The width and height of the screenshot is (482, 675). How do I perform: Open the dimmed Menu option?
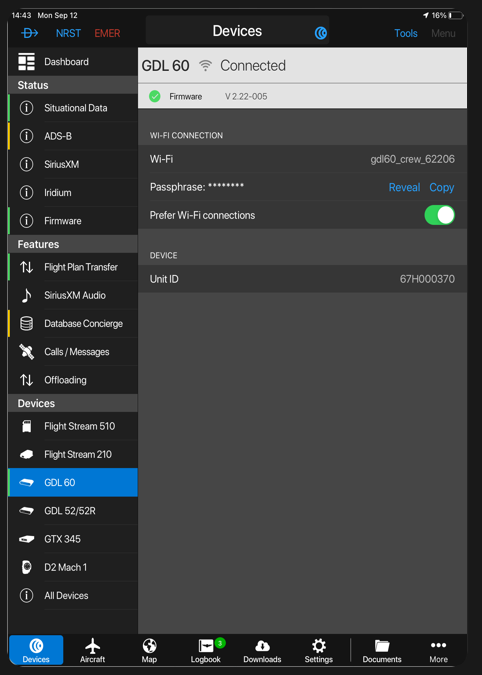[x=443, y=33]
